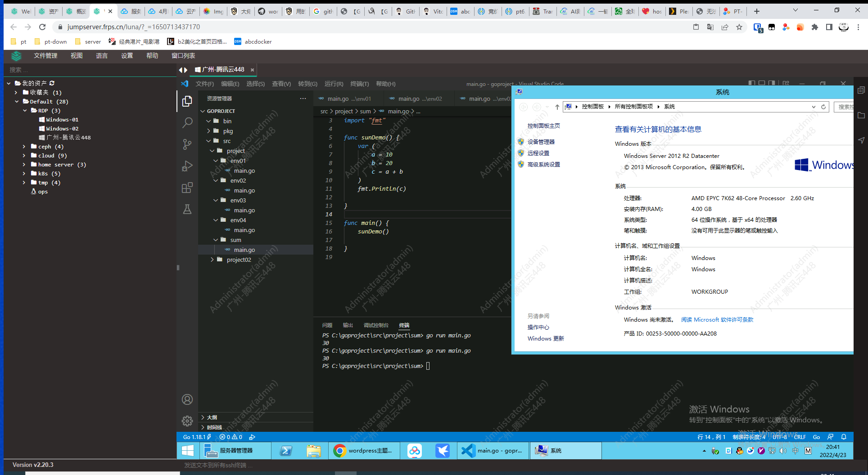This screenshot has width=868, height=475.
Task: Open 操作中心 link
Action: tap(538, 327)
